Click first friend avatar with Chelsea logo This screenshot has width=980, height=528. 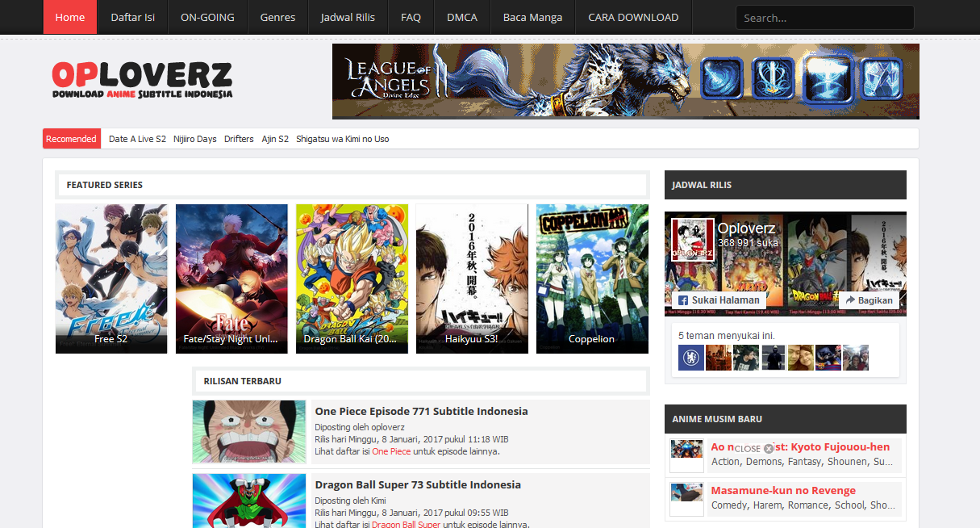click(691, 358)
